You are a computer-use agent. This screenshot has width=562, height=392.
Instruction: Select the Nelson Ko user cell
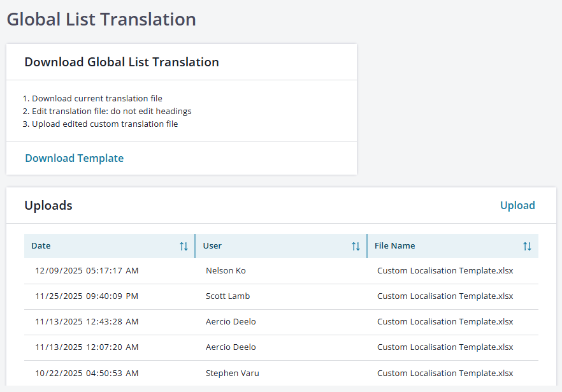click(226, 271)
